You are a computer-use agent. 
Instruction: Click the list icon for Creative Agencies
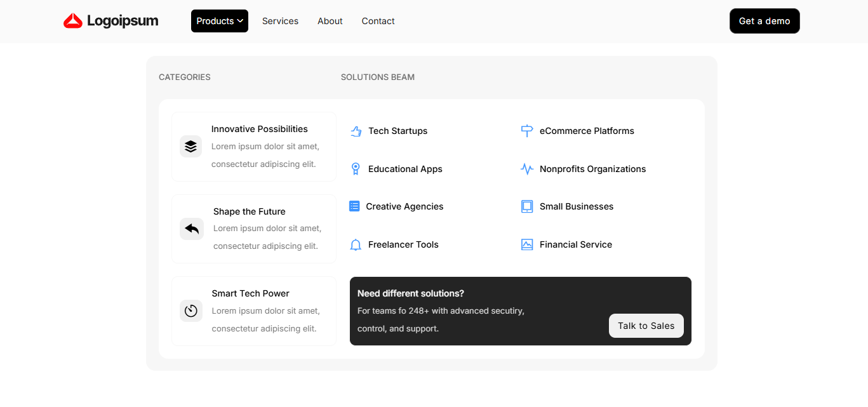click(354, 206)
